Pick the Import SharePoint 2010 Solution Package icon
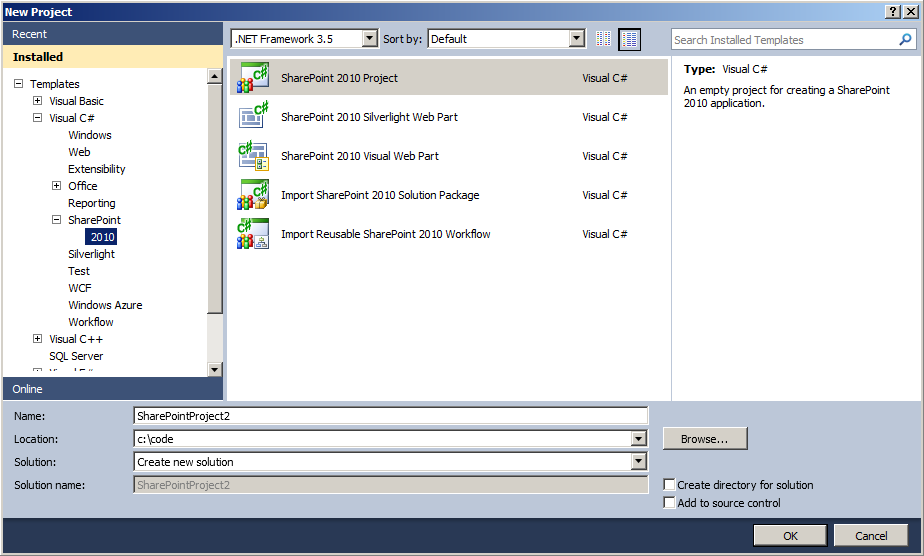This screenshot has height=556, width=924. coord(253,195)
